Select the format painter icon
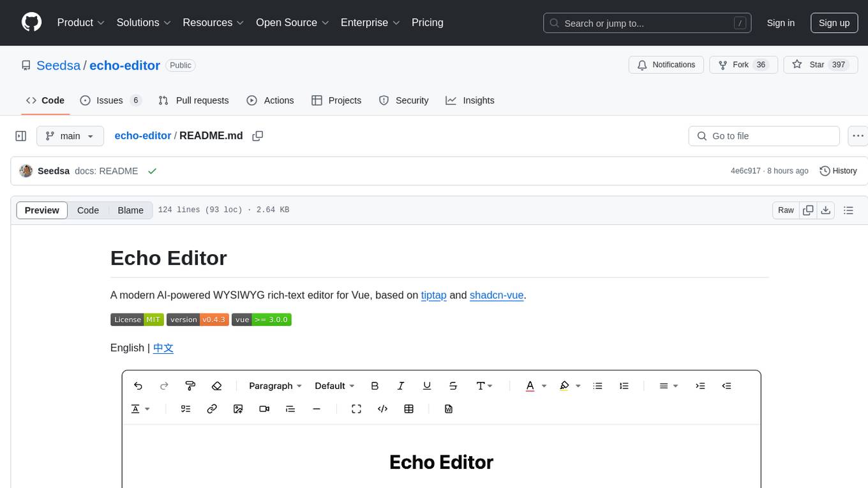Image resolution: width=868 pixels, height=488 pixels. [x=190, y=386]
